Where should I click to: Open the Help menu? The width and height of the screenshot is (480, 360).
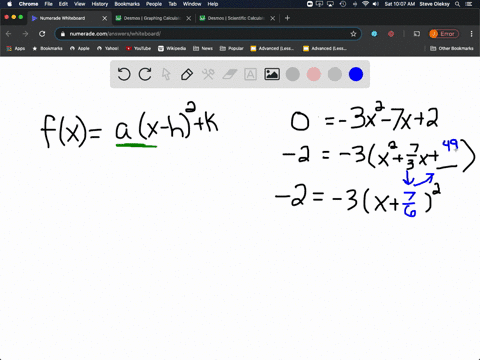coord(213,4)
